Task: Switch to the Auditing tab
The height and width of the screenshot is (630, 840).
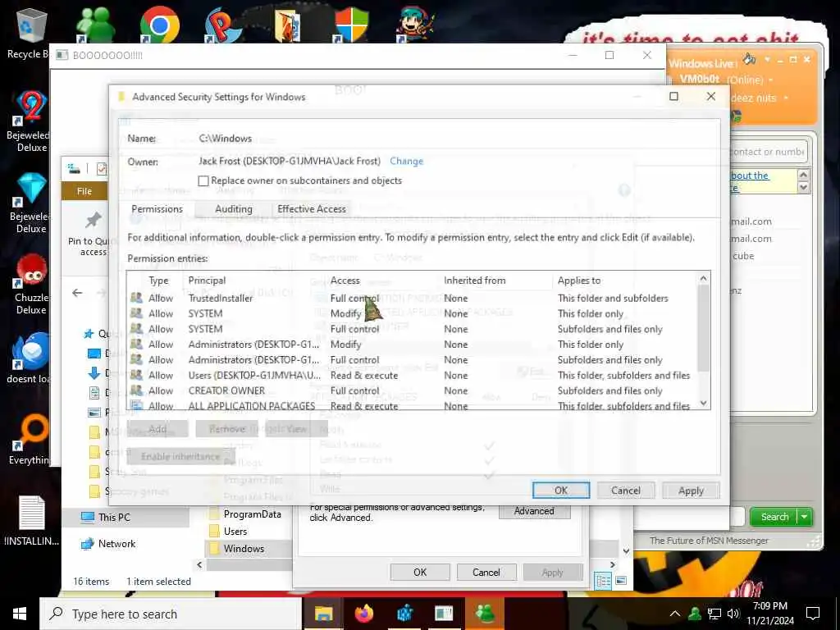Action: click(234, 209)
